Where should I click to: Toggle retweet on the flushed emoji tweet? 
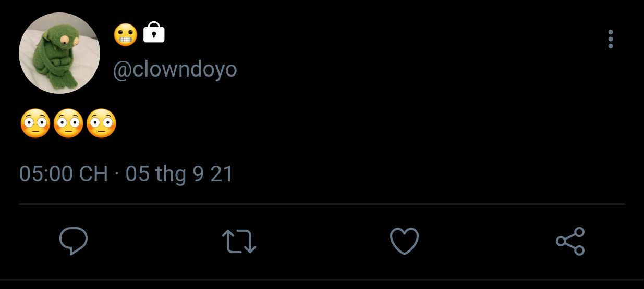pyautogui.click(x=239, y=242)
